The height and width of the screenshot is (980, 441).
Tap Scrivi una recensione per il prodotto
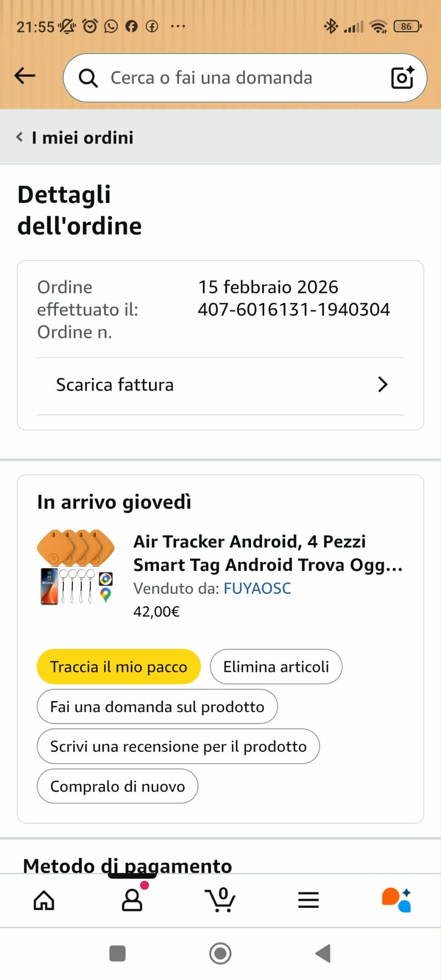point(178,746)
